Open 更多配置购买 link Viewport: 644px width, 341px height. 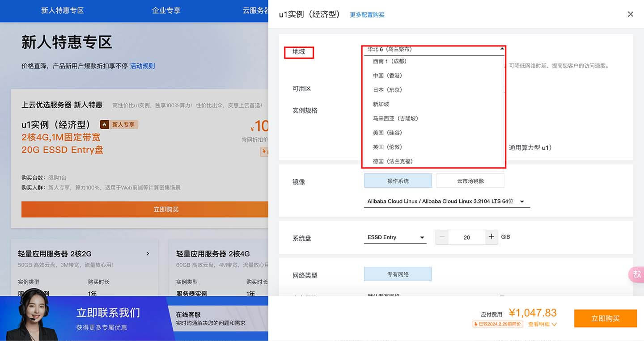(367, 15)
